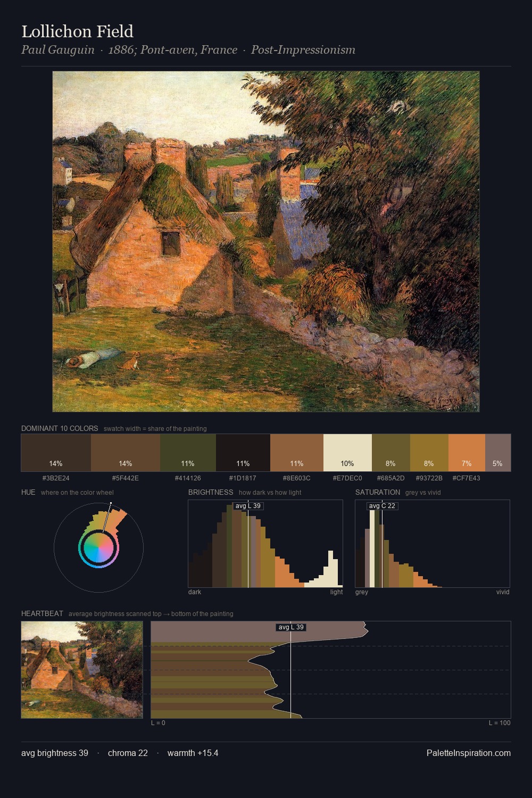This screenshot has width=532, height=798.
Task: Click the brightness histogram chart
Action: coord(265,544)
